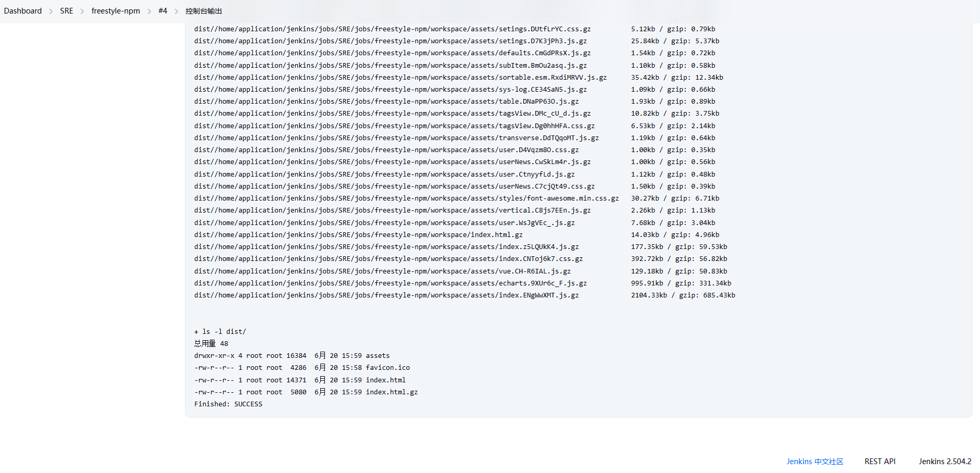Expand the chevron after Dashboard

click(51, 11)
